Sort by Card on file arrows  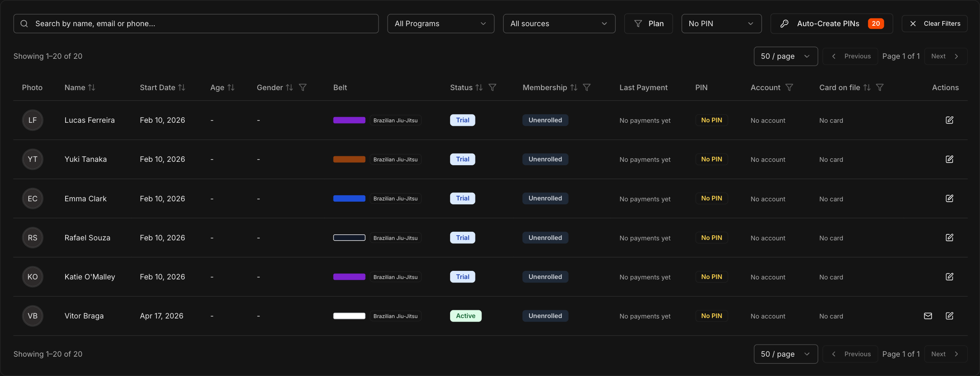(867, 88)
